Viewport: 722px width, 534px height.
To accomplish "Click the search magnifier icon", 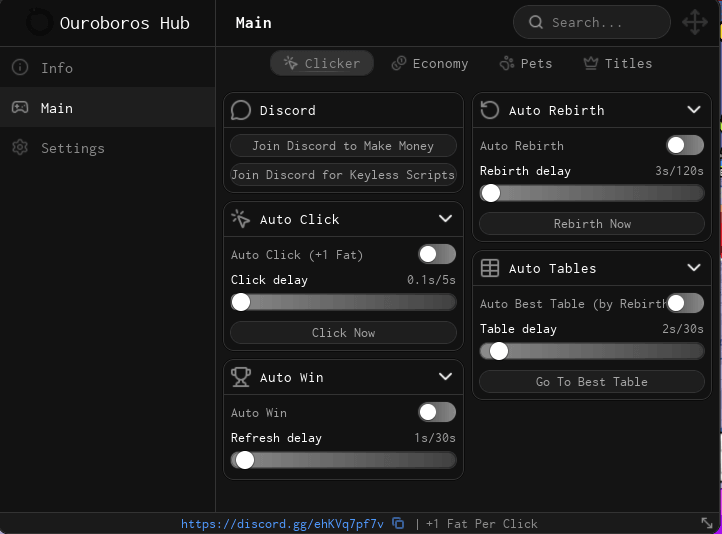I will [536, 22].
